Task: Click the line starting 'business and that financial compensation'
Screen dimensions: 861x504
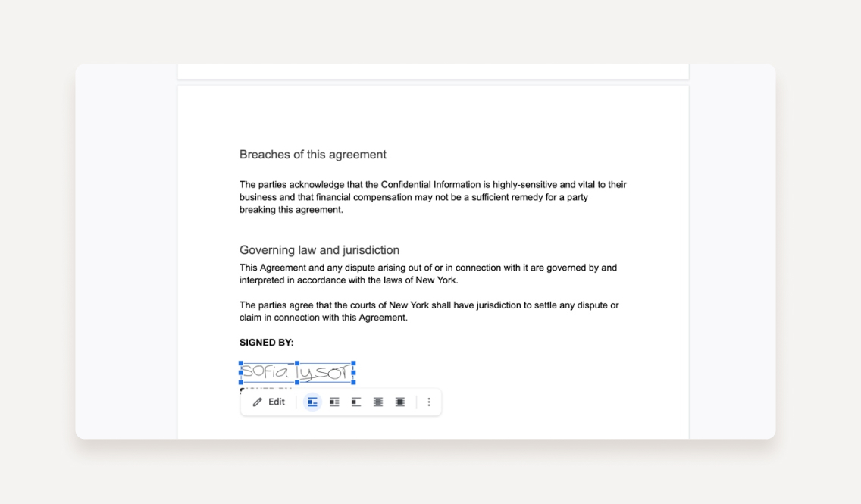Action: click(414, 197)
